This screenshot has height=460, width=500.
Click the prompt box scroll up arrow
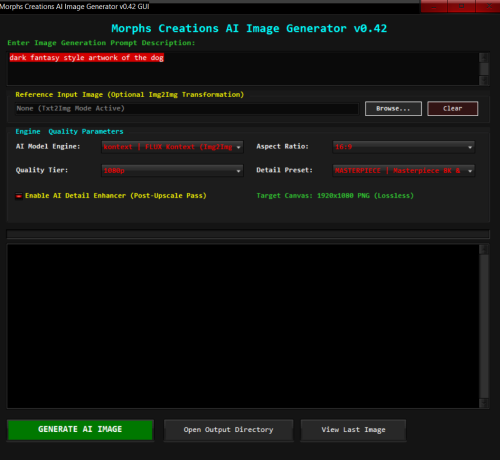(x=484, y=57)
